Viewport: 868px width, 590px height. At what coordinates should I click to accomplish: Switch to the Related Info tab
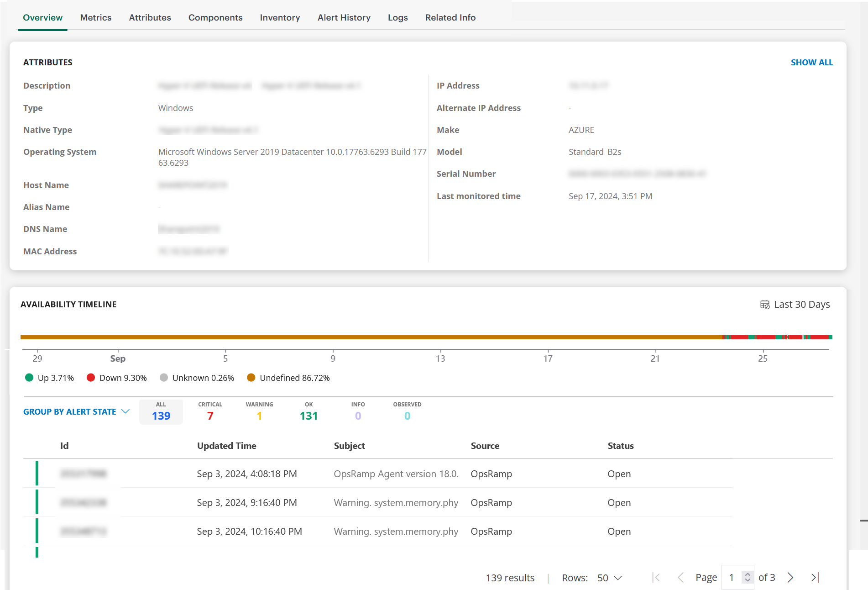[450, 17]
